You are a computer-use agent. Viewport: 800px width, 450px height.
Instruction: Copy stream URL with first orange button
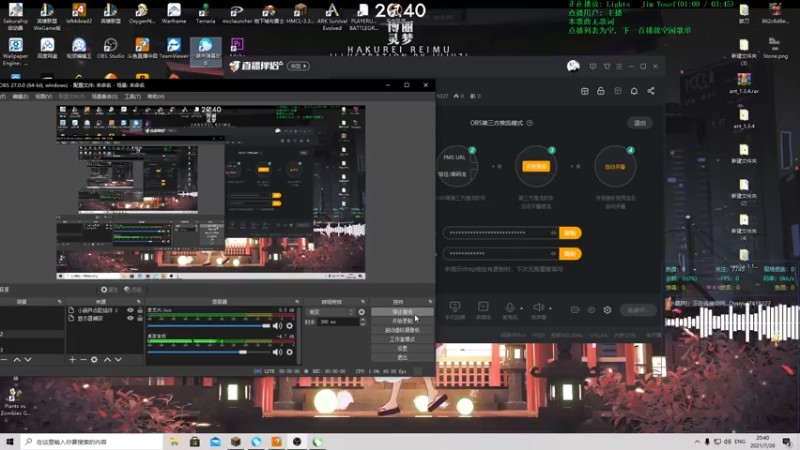570,233
